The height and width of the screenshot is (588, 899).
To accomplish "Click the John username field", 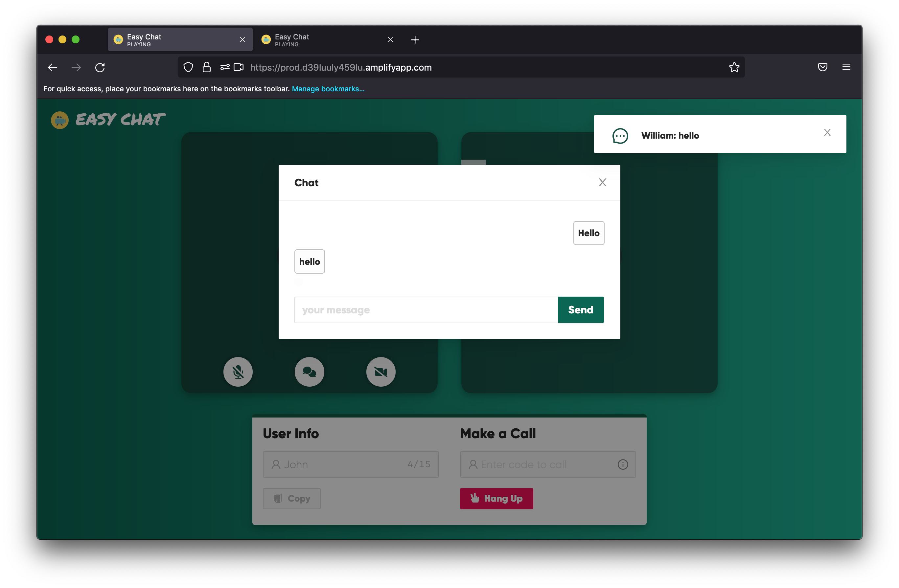I will 351,464.
